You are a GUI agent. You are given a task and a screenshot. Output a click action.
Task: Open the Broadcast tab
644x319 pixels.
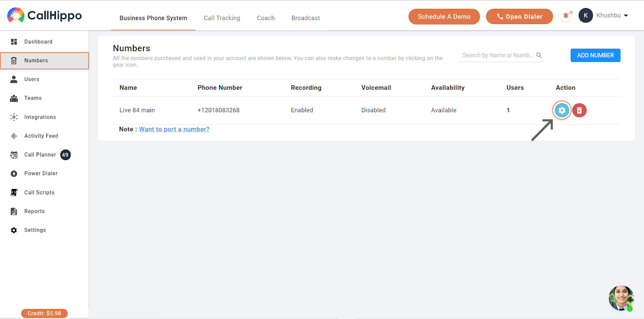tap(305, 18)
